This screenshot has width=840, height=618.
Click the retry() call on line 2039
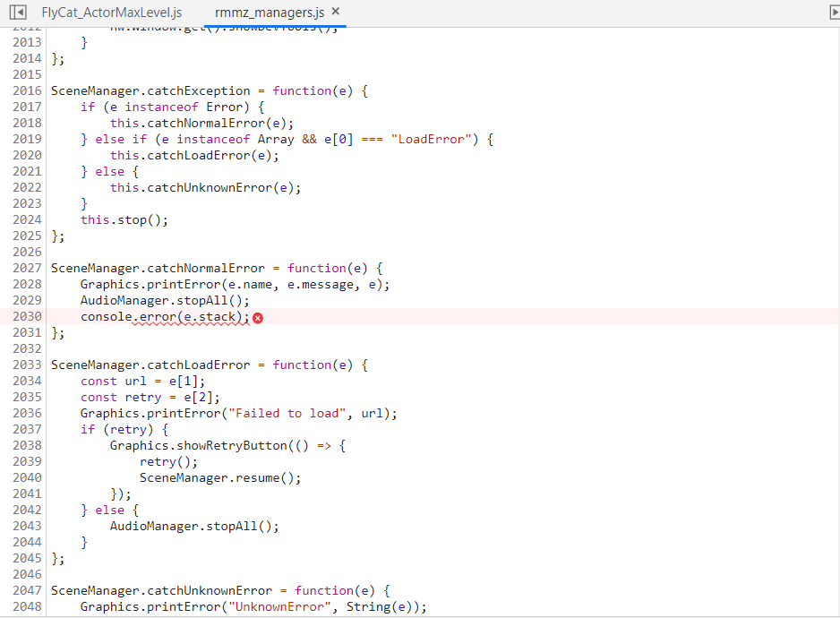click(x=168, y=461)
